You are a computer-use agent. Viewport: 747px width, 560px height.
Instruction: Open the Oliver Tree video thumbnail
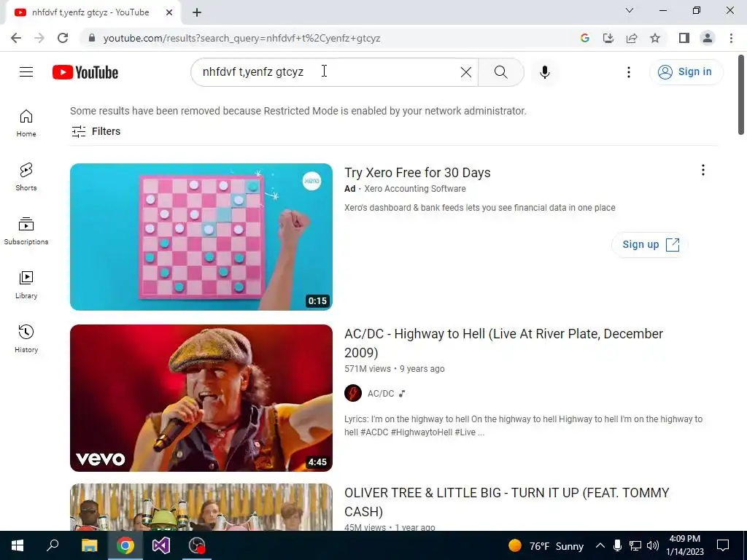point(201,507)
